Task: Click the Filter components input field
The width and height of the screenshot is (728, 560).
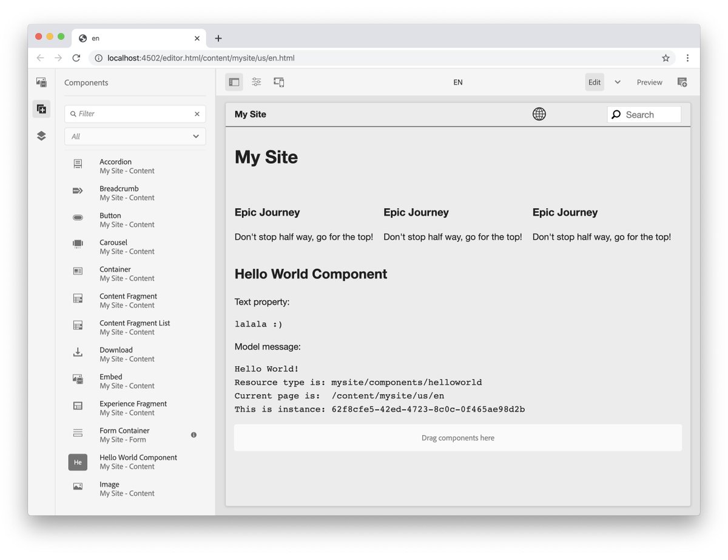Action: pyautogui.click(x=135, y=113)
